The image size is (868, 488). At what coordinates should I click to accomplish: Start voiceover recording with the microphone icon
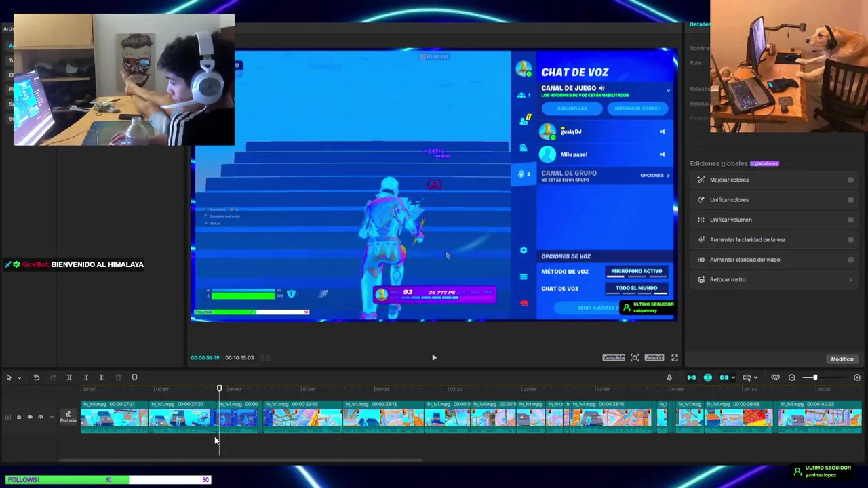pyautogui.click(x=669, y=378)
